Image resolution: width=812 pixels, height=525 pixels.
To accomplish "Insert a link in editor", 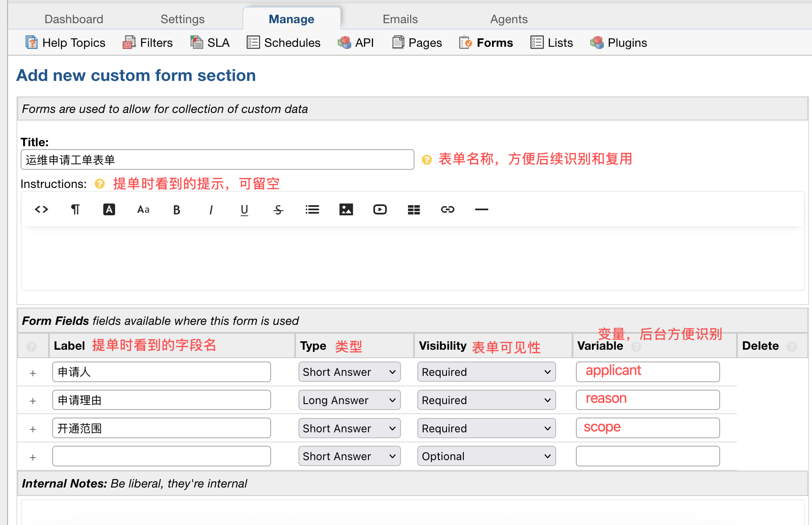I will point(448,209).
